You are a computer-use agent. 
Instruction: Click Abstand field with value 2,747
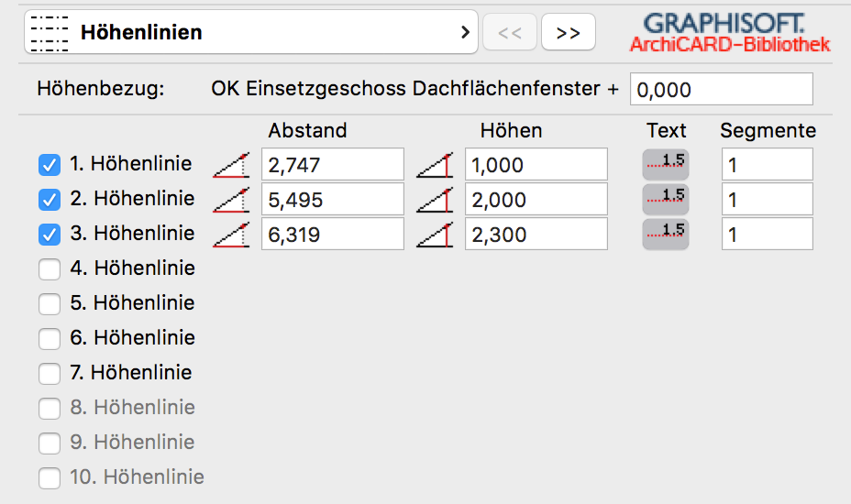point(332,165)
